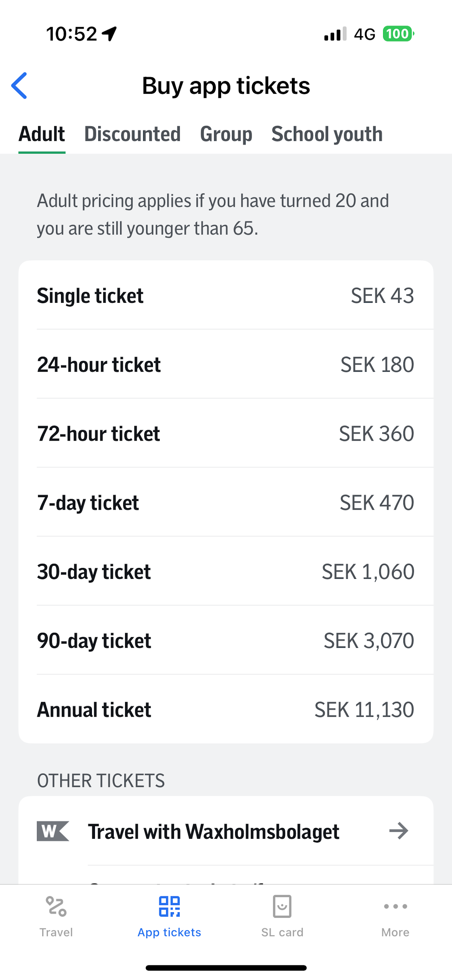Choose the Single ticket for SEK 43
This screenshot has width=452, height=980.
coord(226,296)
